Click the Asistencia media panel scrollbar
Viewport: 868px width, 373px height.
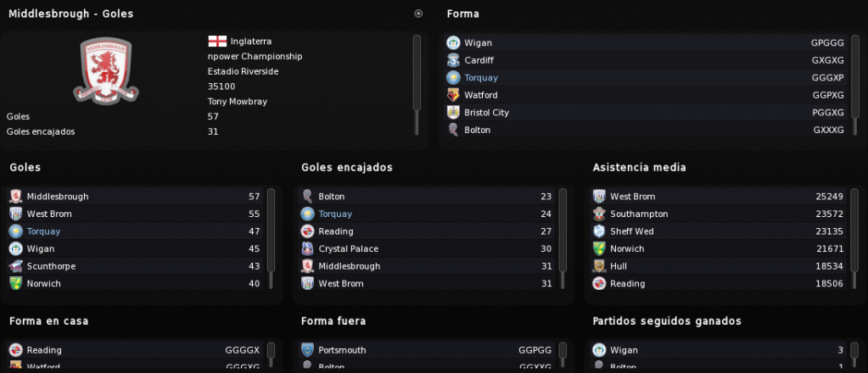point(854,238)
